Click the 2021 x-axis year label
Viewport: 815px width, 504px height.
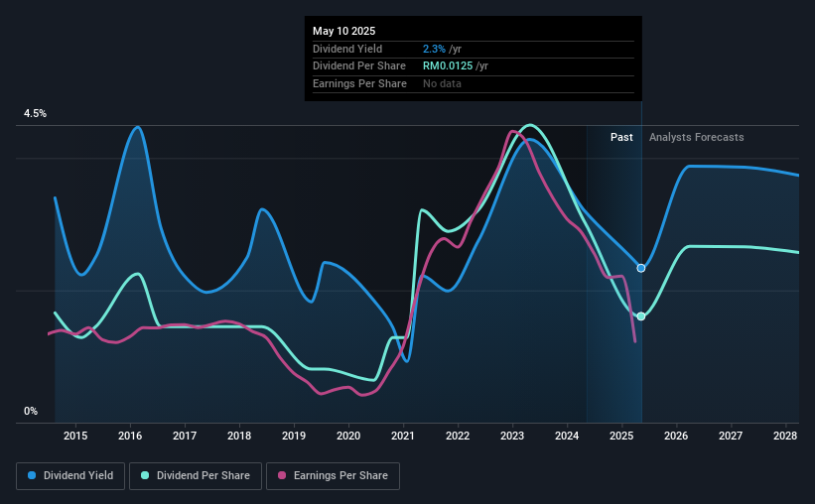click(403, 436)
